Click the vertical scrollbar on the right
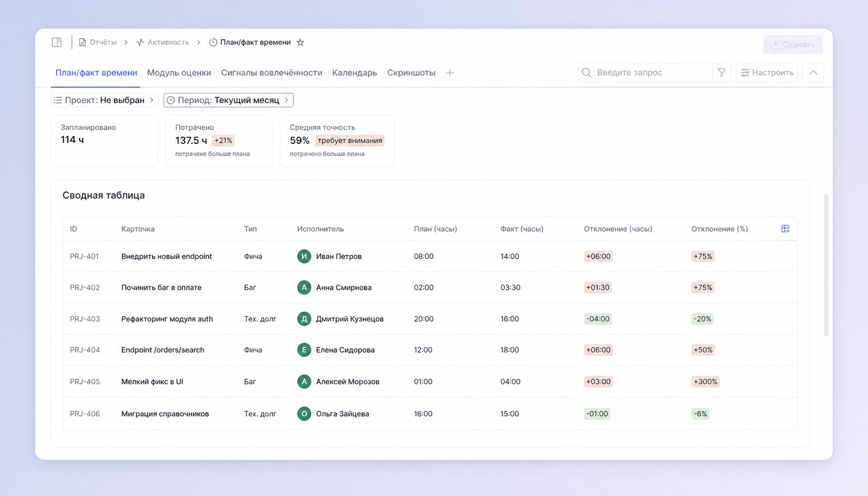Image resolution: width=868 pixels, height=496 pixels. [x=826, y=265]
